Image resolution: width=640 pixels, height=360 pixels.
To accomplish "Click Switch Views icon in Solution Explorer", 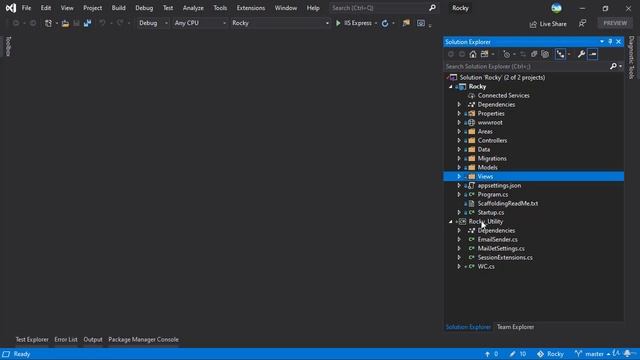I will tap(484, 54).
